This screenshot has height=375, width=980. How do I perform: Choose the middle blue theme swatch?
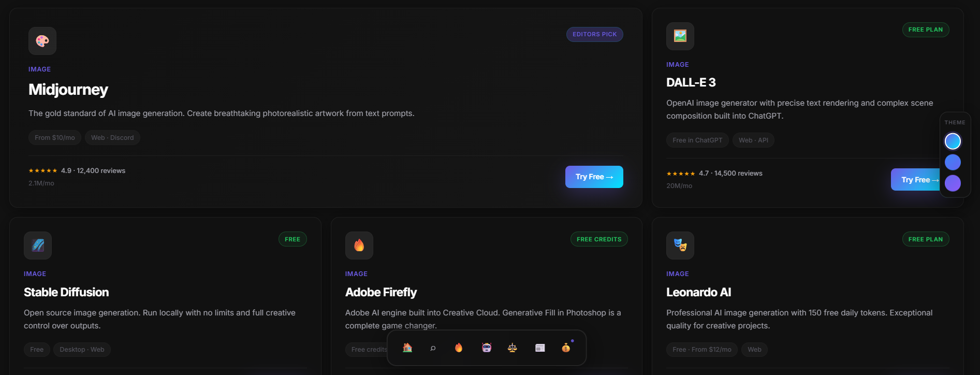pos(953,162)
